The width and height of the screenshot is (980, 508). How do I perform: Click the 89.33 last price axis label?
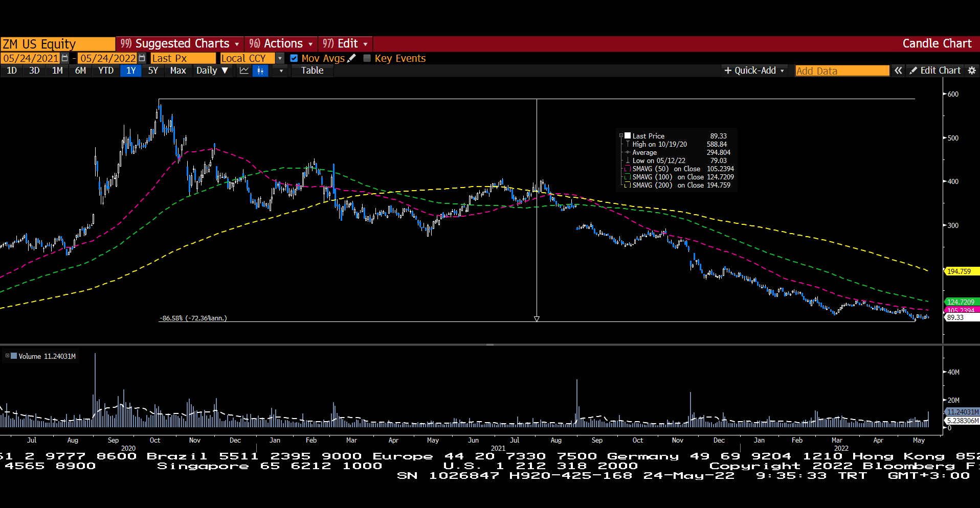[962, 317]
